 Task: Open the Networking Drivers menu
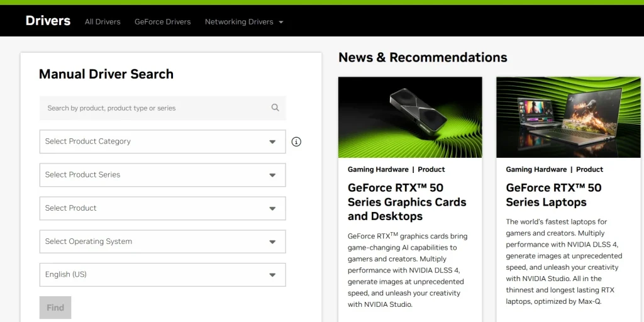(239, 22)
